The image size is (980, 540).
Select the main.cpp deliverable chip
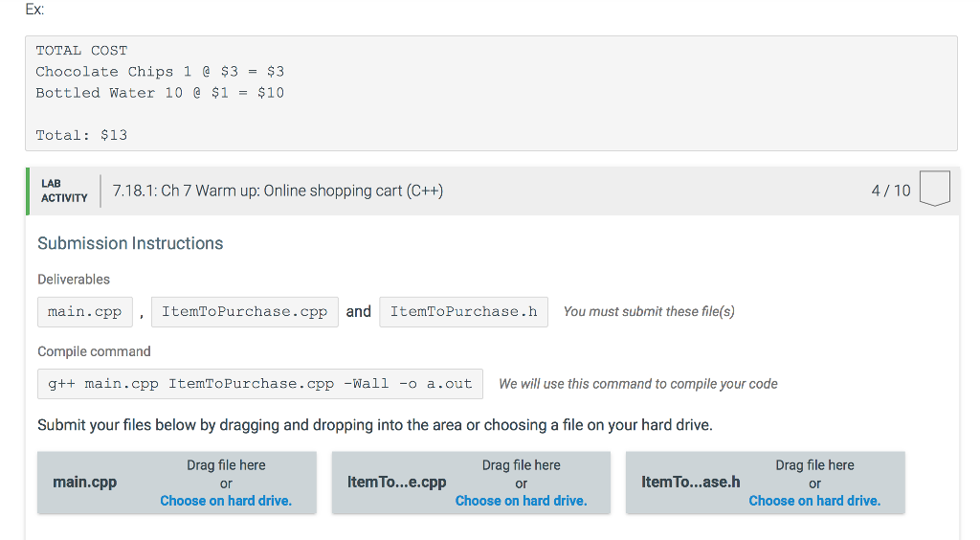[85, 312]
